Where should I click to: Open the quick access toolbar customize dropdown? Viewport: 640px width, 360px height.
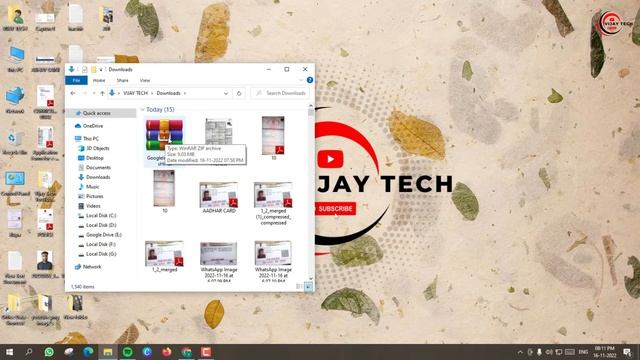pyautogui.click(x=101, y=69)
